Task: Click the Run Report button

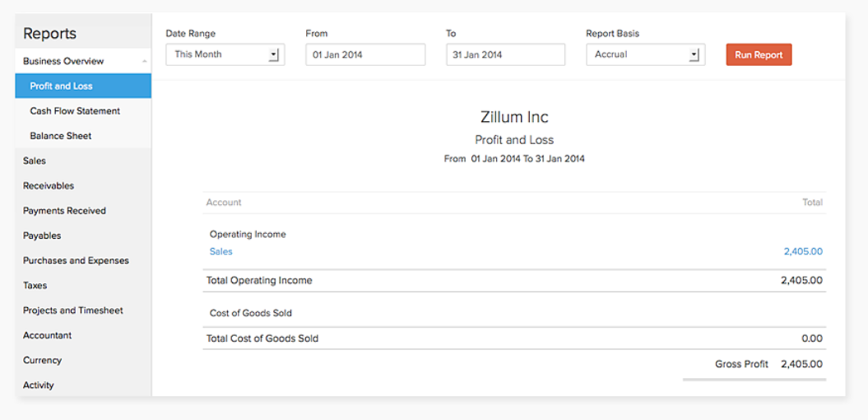Action: 759,55
